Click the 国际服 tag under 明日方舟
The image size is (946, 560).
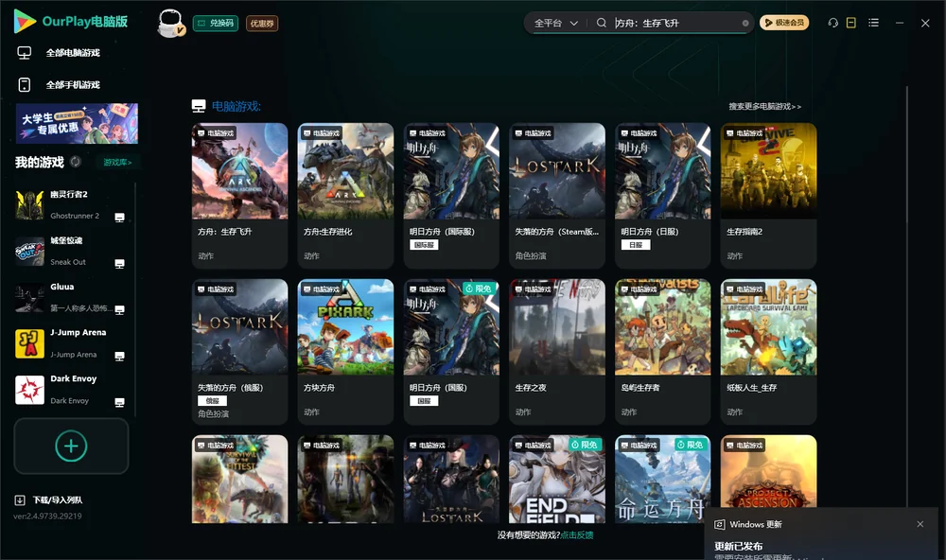click(424, 245)
